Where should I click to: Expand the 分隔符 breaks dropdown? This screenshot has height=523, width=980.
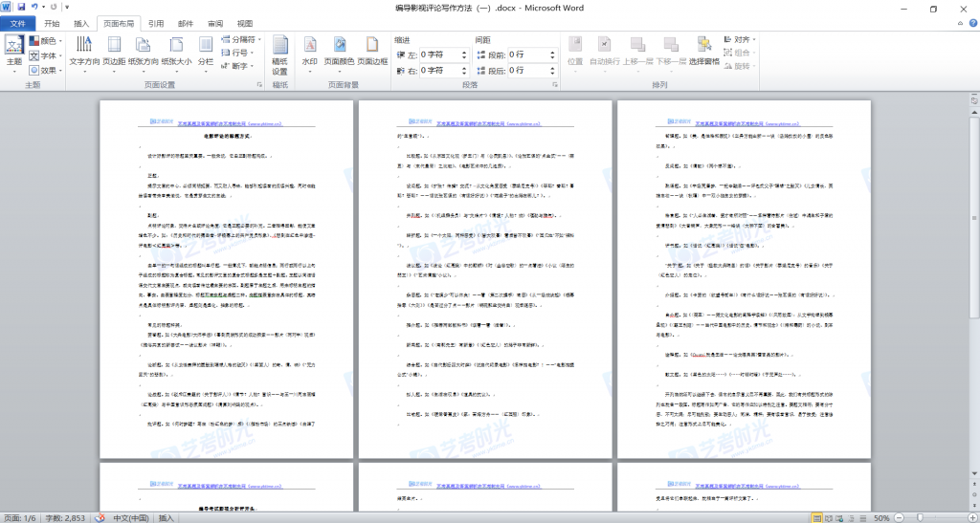pyautogui.click(x=243, y=40)
